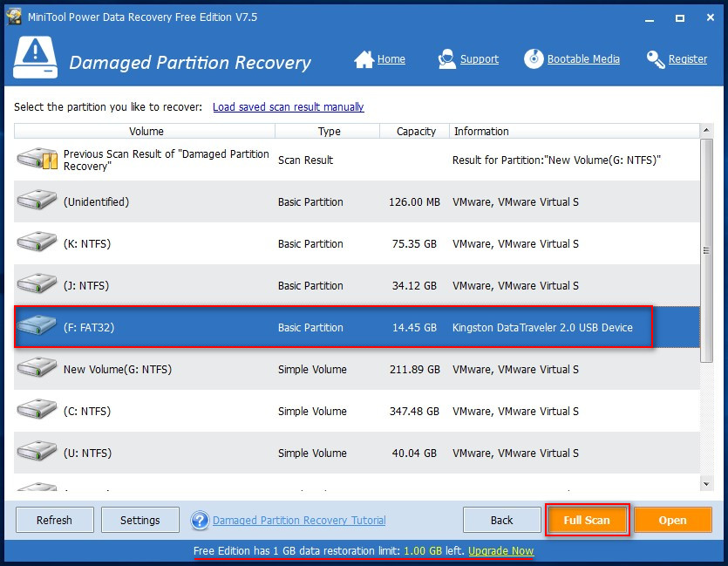Open the Home link
The image size is (728, 566).
391,59
